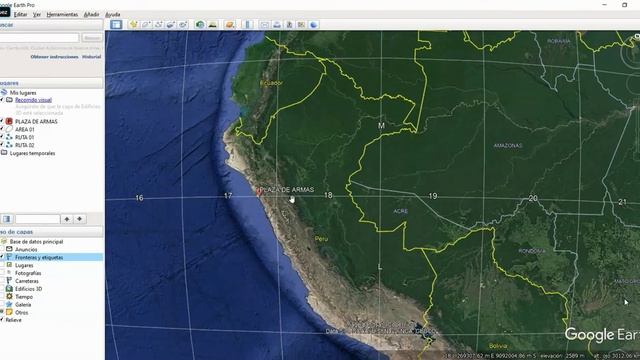This screenshot has height=360, width=640.
Task: Click the Bolivia label on the map
Action: click(498, 346)
